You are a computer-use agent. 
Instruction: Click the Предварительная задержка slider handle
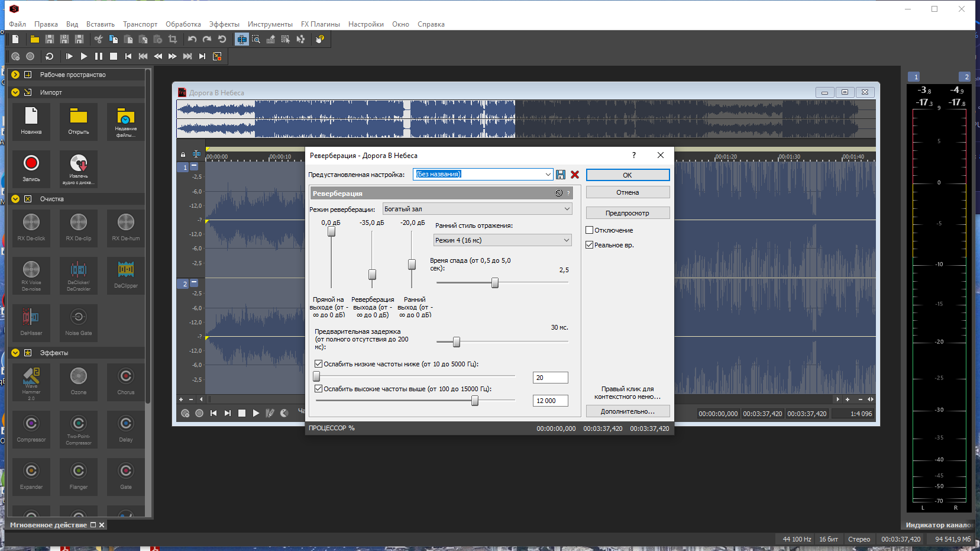click(457, 342)
